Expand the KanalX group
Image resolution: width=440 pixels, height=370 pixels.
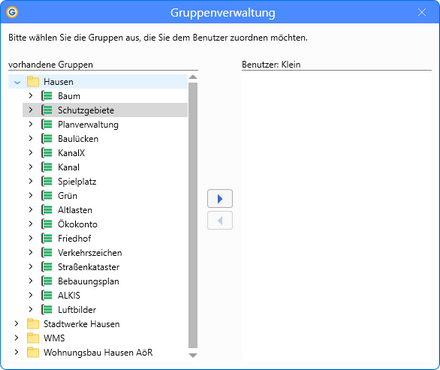coord(31,153)
